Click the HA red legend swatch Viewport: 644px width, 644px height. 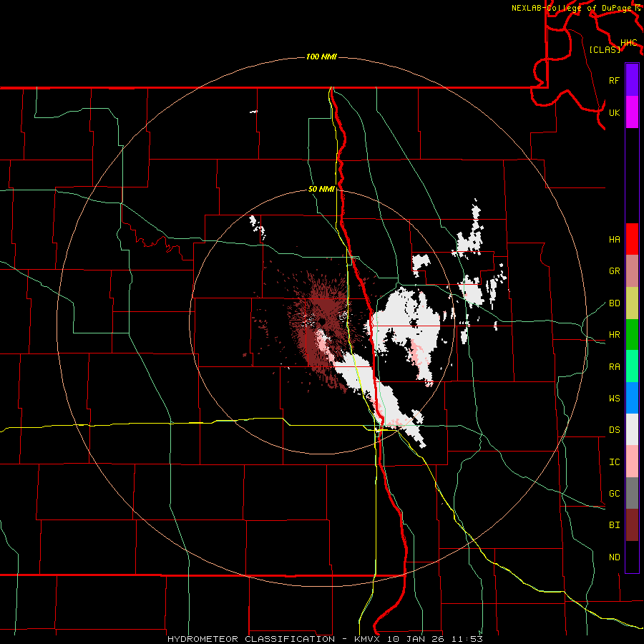click(x=632, y=239)
